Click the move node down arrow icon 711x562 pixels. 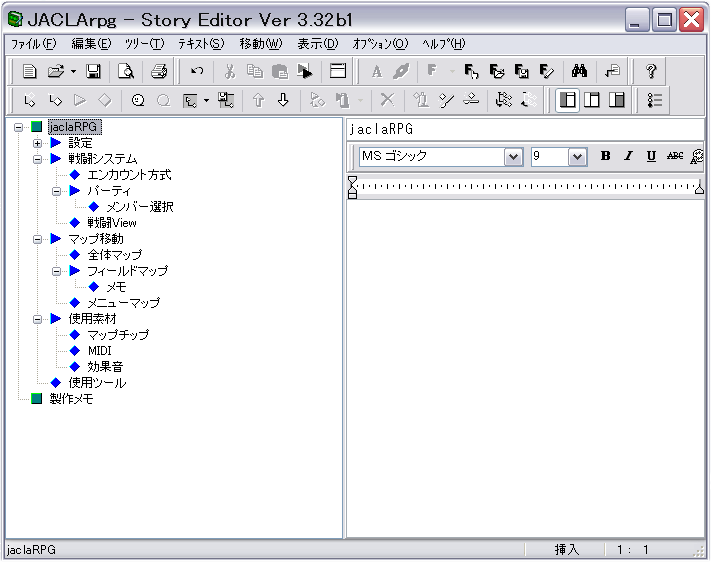282,100
